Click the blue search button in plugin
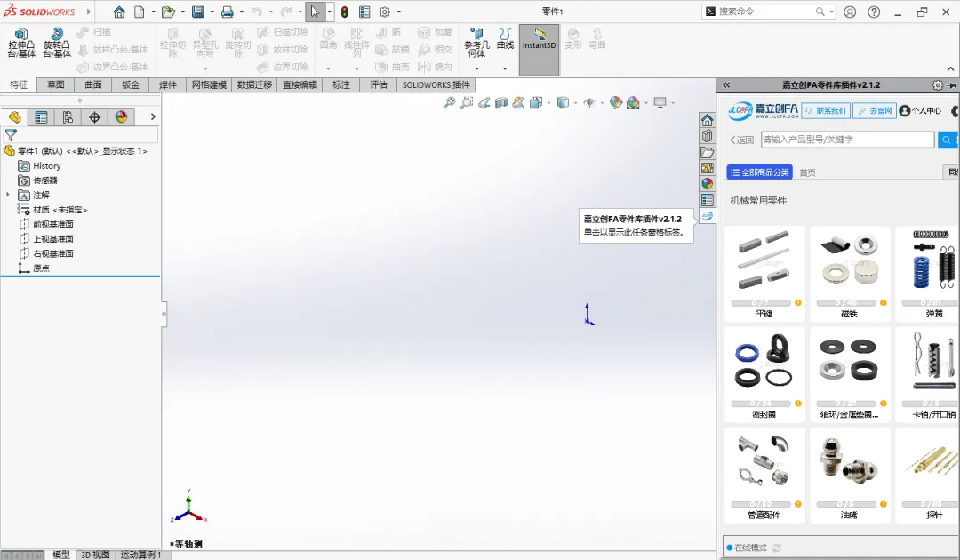 pos(947,140)
